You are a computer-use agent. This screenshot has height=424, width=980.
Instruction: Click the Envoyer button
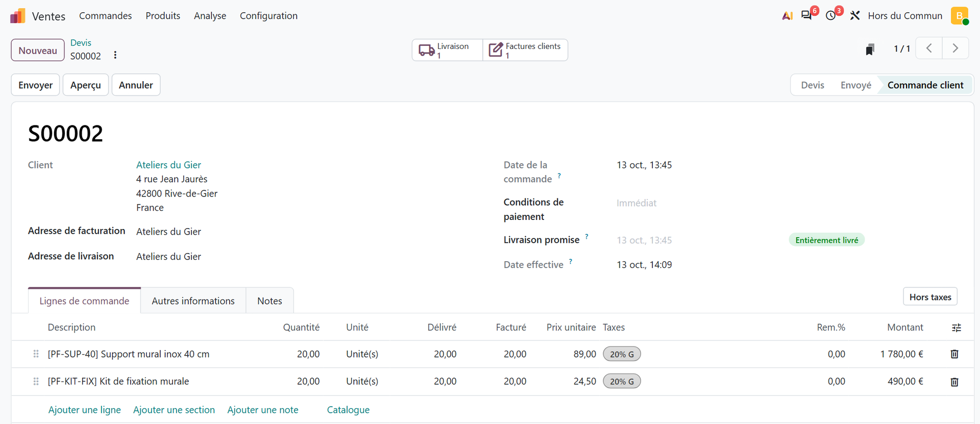pos(36,85)
